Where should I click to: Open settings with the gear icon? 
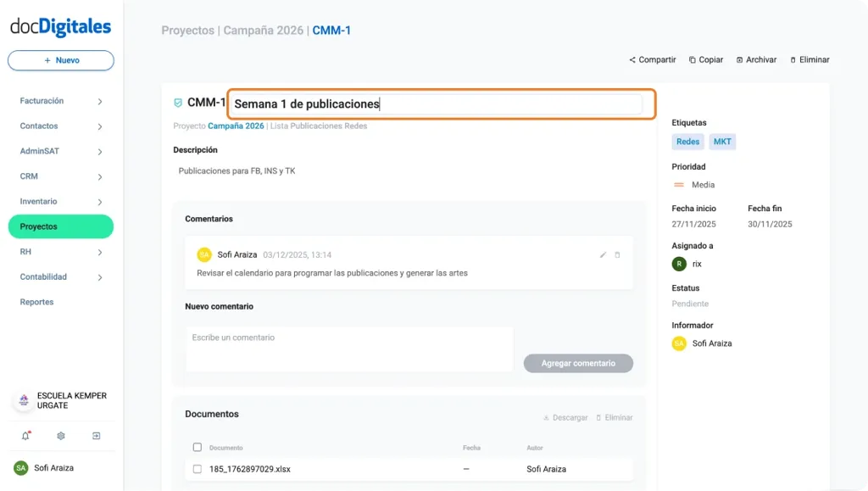59,435
